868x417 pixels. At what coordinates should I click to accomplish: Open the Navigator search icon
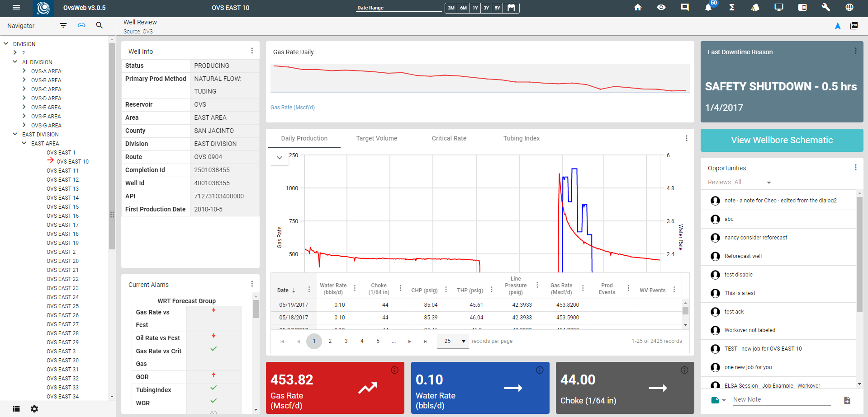tap(100, 25)
